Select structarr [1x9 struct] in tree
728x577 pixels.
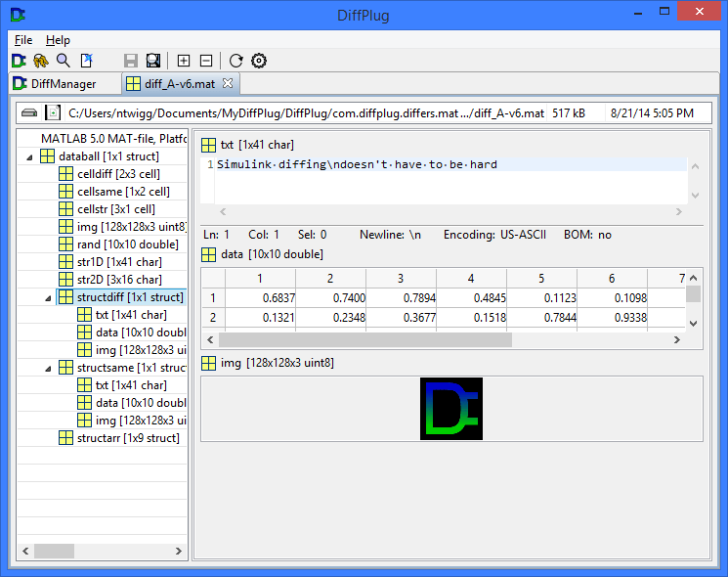click(x=128, y=438)
